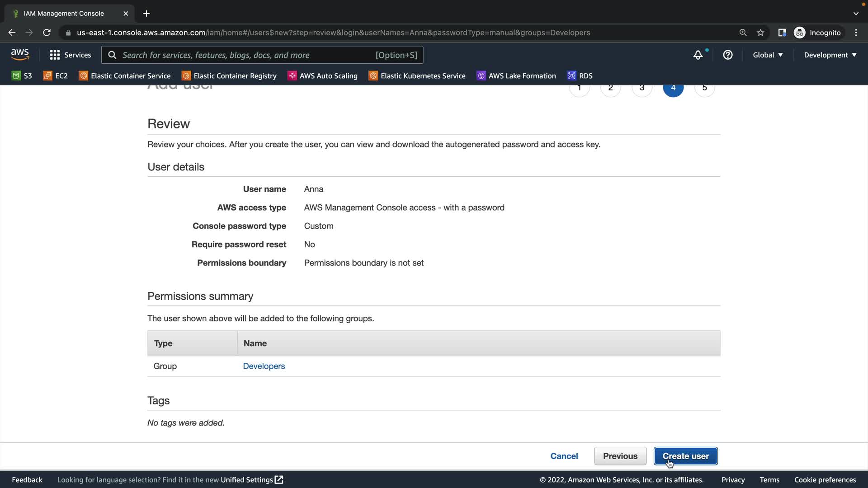Viewport: 868px width, 488px height.
Task: Open the EC2 favorites shortcut
Action: click(x=55, y=76)
